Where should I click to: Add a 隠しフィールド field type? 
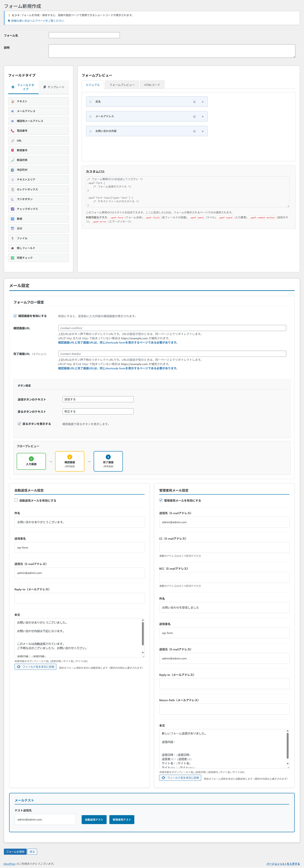[x=38, y=248]
